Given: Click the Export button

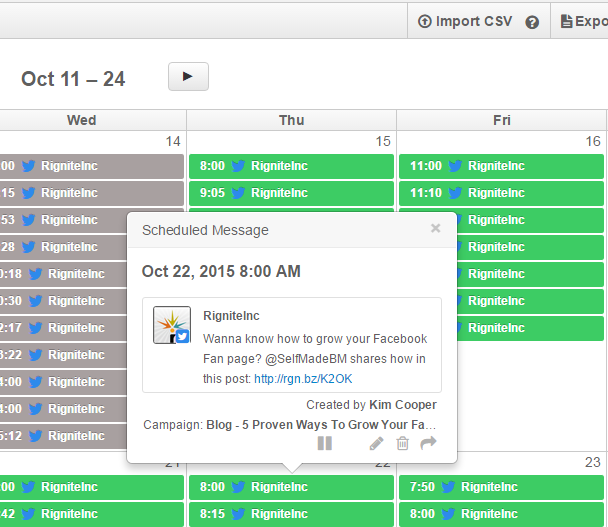Looking at the screenshot, I should tap(584, 21).
